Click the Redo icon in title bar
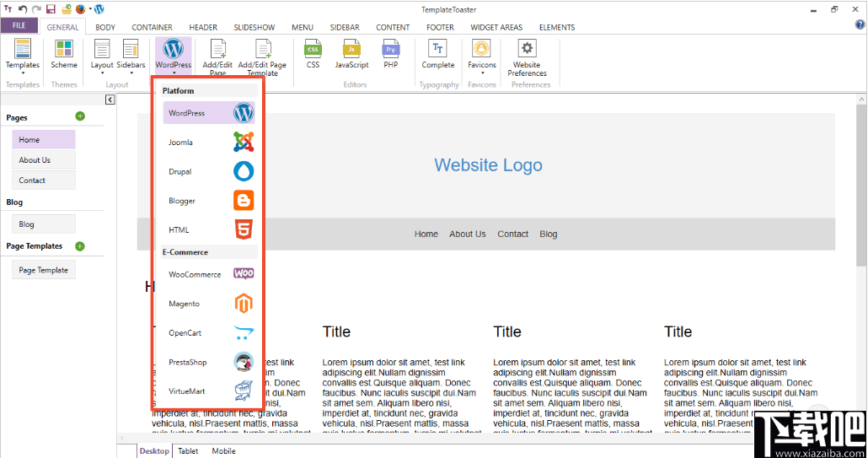This screenshot has width=868, height=458. click(36, 9)
